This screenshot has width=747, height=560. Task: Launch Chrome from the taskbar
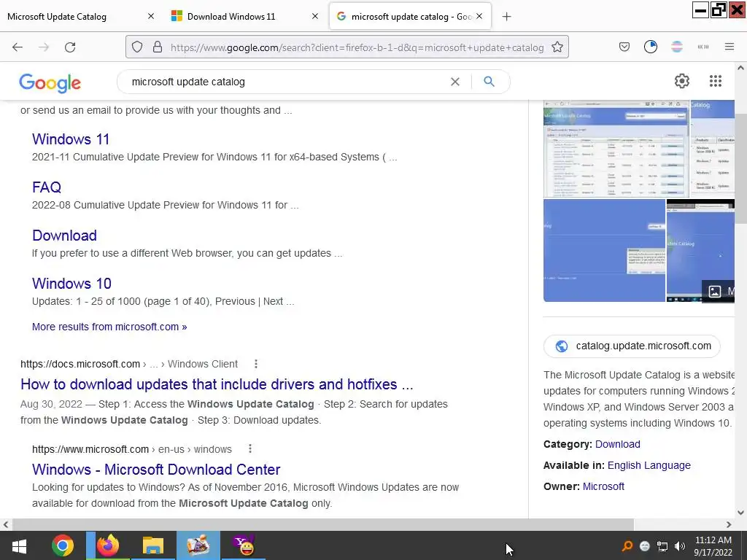(63, 545)
